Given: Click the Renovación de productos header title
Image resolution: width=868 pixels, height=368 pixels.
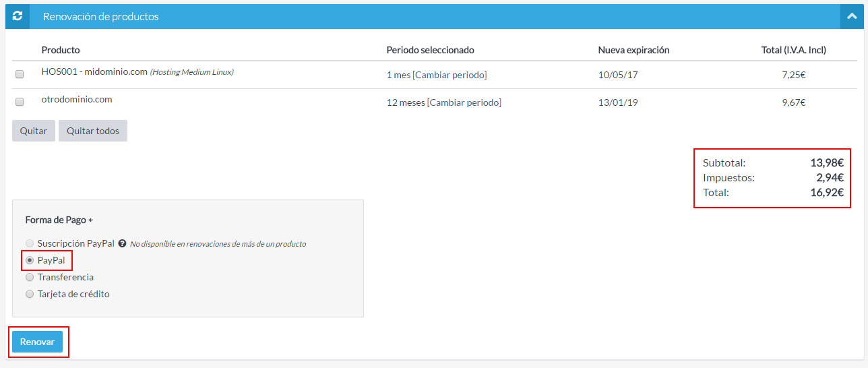Looking at the screenshot, I should (101, 16).
